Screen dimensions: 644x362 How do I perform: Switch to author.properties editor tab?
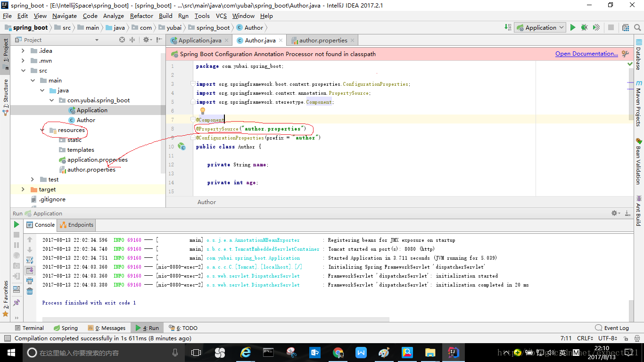point(323,41)
